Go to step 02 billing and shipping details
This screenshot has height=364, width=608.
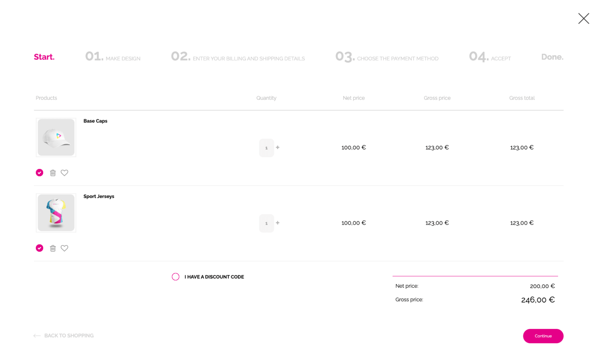[x=238, y=57]
